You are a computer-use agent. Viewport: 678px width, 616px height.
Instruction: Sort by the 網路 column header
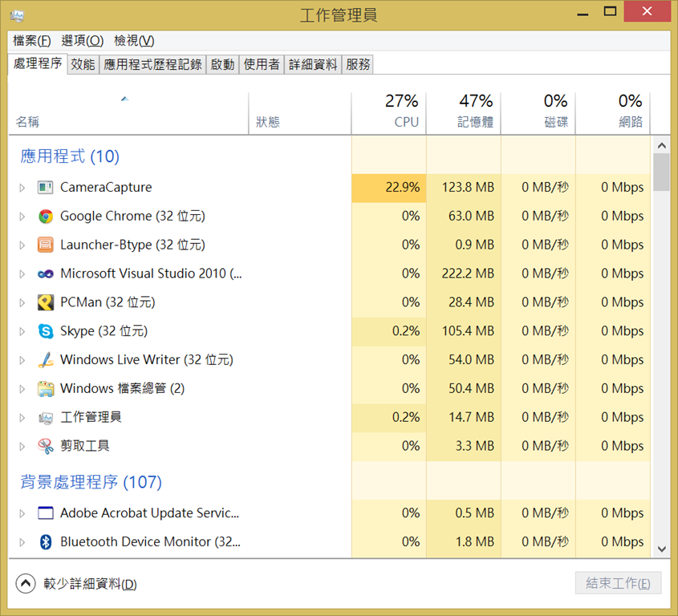613,113
